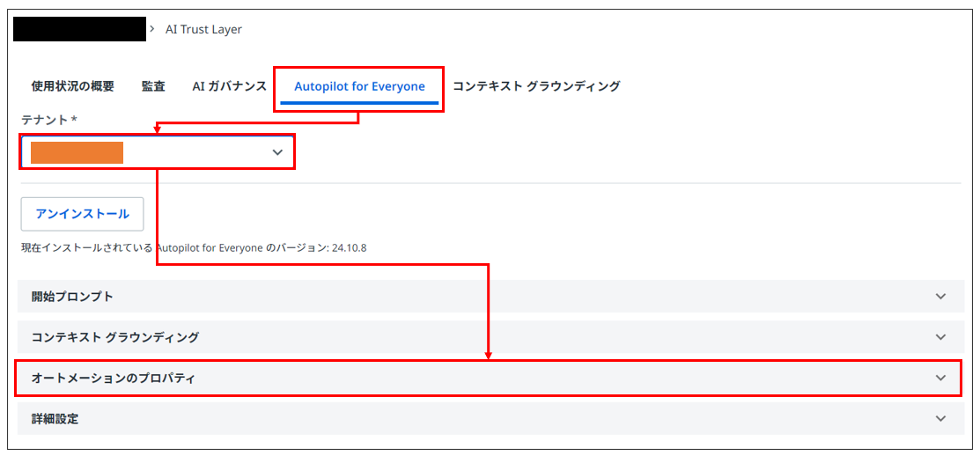The image size is (980, 456).
Task: Go to コンテキスト グラウンディング tab
Action: [x=536, y=86]
